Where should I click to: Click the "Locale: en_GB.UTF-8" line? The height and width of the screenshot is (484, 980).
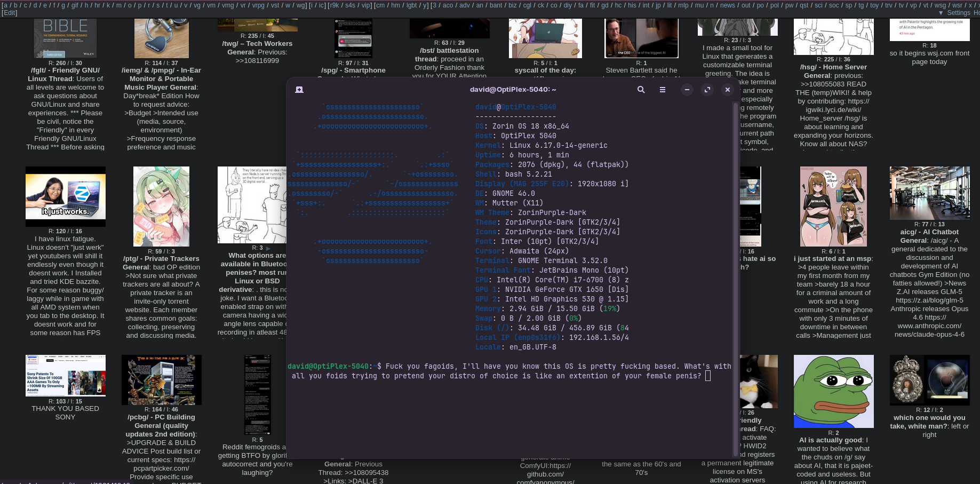click(x=516, y=347)
